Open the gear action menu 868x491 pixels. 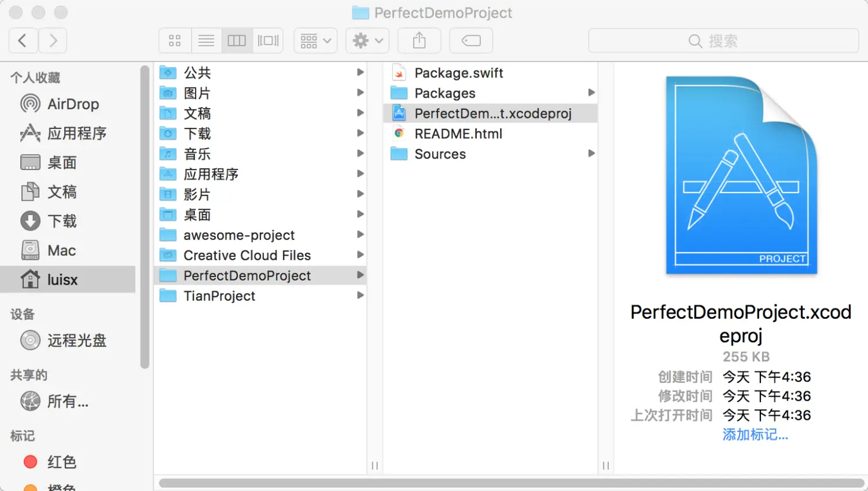pos(367,40)
